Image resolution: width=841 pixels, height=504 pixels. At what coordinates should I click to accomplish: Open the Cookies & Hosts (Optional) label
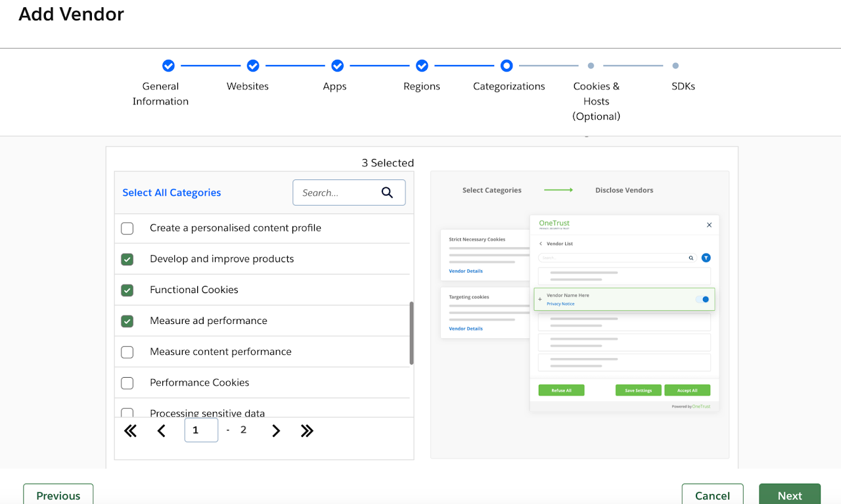[597, 101]
